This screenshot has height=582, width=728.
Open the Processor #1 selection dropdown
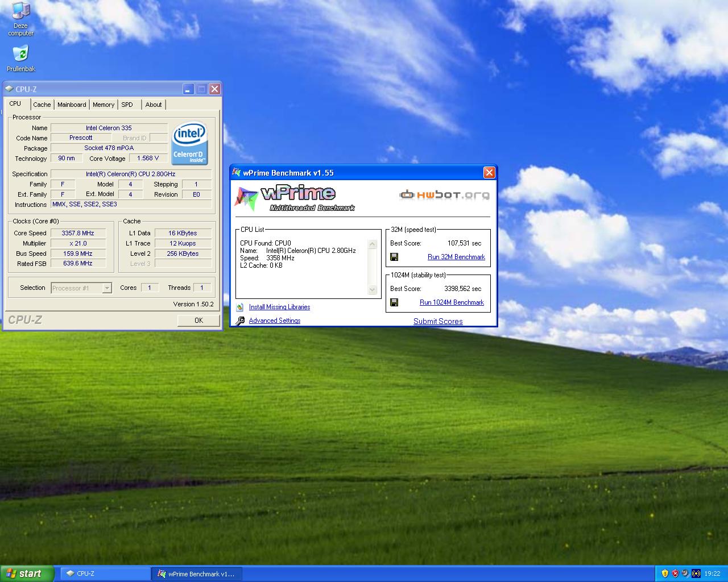(x=81, y=288)
